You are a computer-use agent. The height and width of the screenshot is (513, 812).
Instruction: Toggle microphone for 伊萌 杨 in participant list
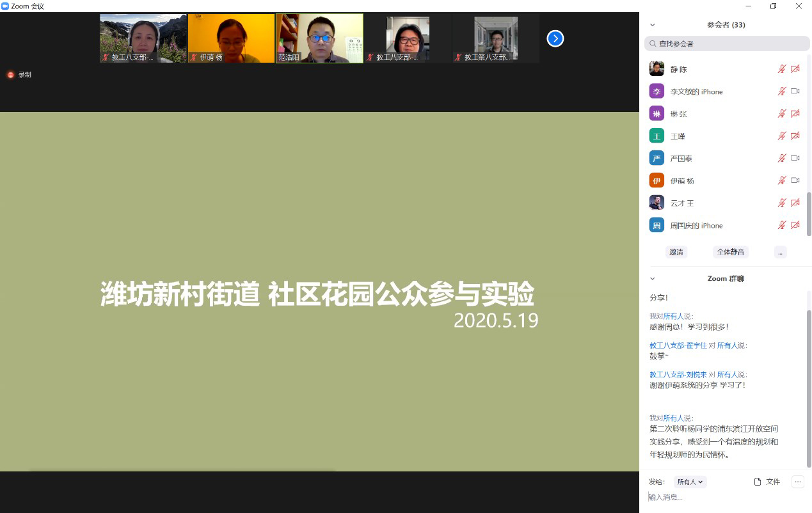pos(781,180)
